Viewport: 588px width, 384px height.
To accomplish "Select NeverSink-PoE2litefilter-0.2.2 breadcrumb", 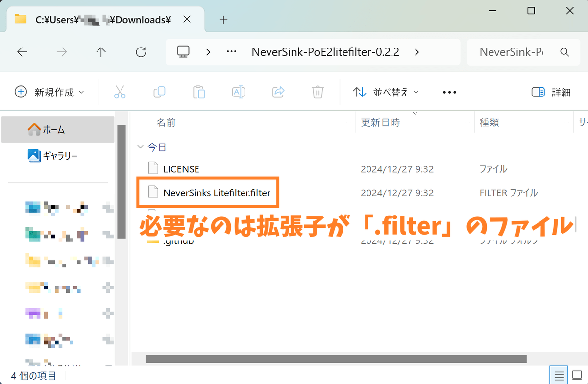I will tap(325, 52).
